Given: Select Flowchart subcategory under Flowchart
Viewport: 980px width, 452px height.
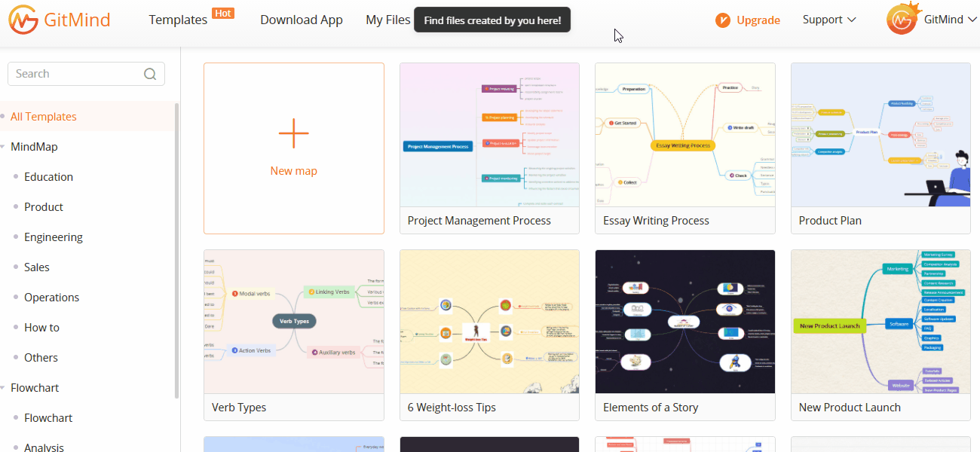Looking at the screenshot, I should tap(48, 418).
